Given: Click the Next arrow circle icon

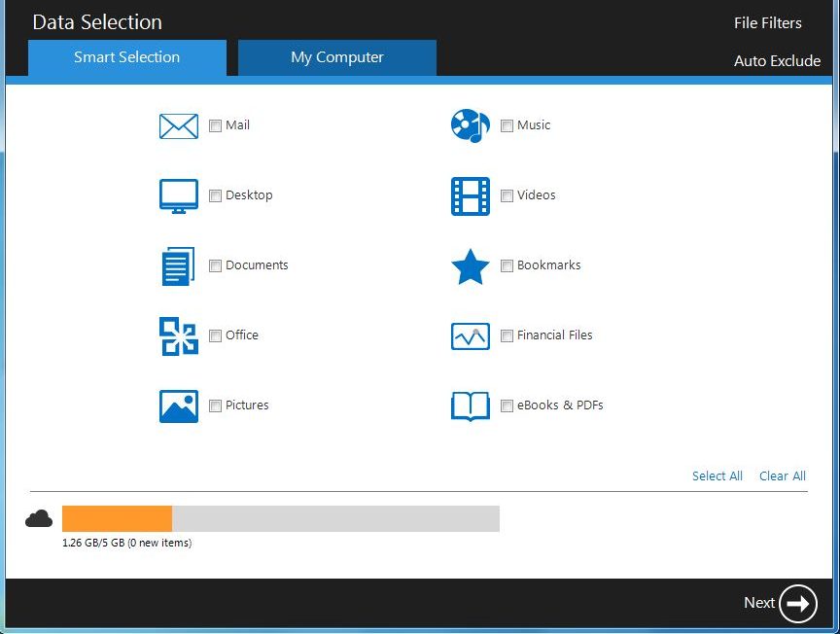Looking at the screenshot, I should pyautogui.click(x=798, y=604).
